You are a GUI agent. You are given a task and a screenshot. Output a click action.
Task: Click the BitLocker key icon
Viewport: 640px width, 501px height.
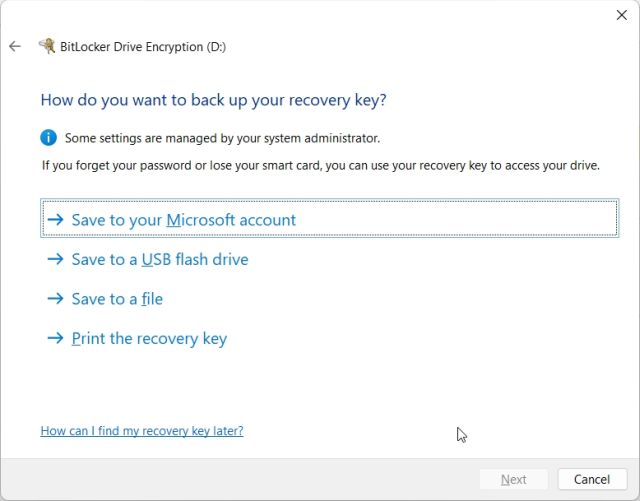click(x=47, y=46)
